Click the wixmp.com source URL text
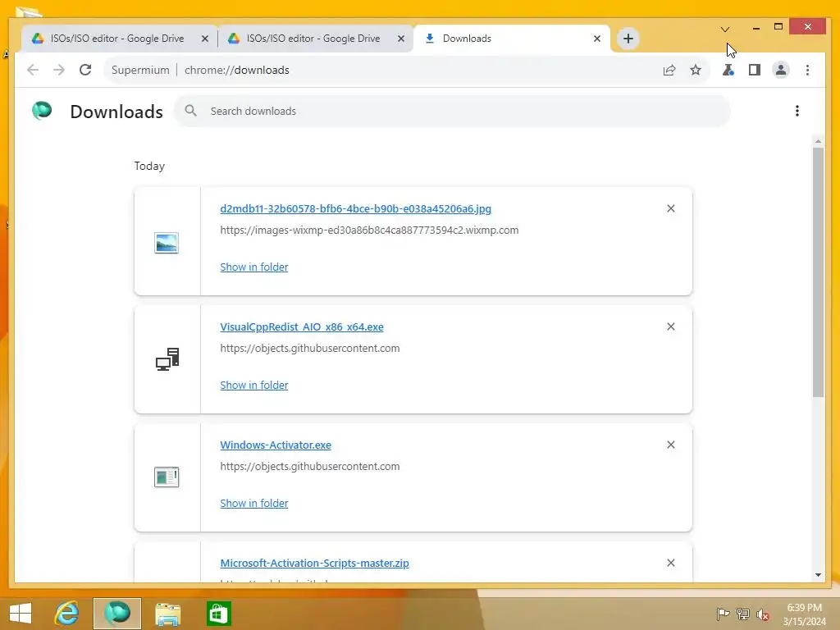The width and height of the screenshot is (840, 630). coord(369,231)
